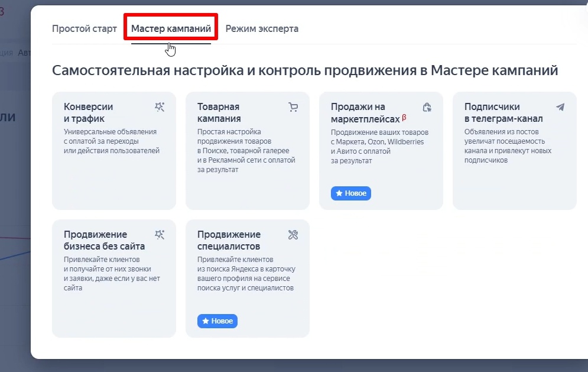This screenshot has width=588, height=372.
Task: Click the shopping cart icon on Товарная кампания
Action: coord(293,107)
